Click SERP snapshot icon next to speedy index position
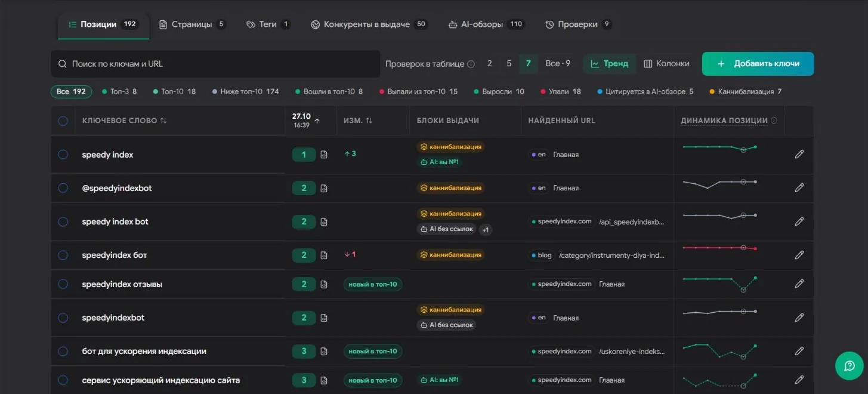 click(324, 155)
